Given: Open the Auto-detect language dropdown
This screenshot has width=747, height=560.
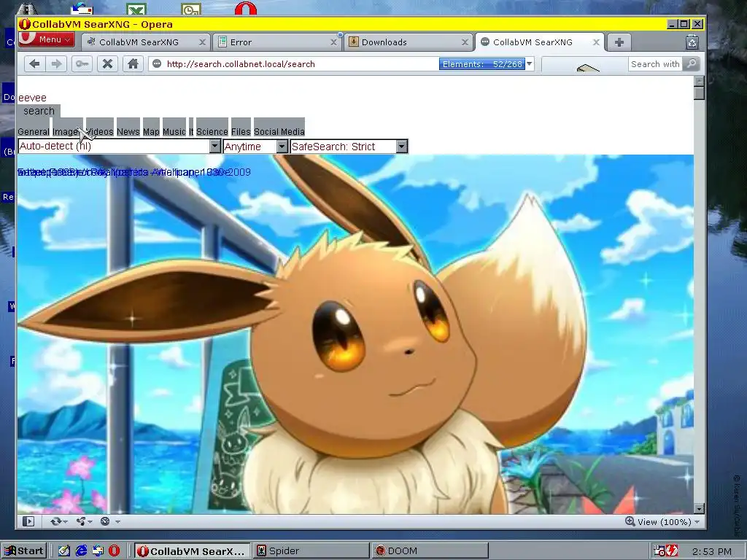Looking at the screenshot, I should point(119,146).
